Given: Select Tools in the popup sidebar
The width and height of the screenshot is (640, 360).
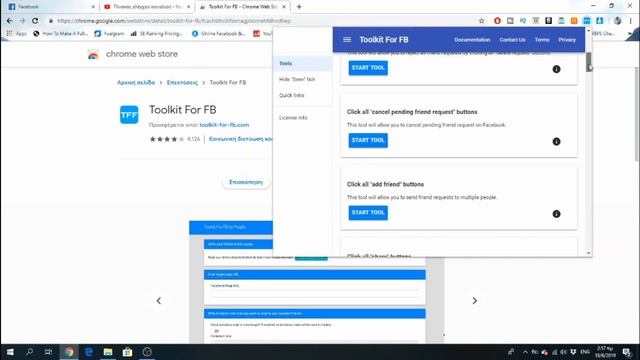Looking at the screenshot, I should 302,63.
